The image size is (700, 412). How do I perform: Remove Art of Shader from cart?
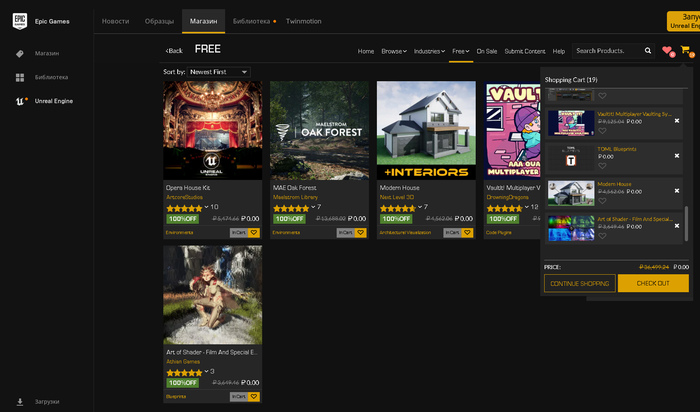[677, 226]
